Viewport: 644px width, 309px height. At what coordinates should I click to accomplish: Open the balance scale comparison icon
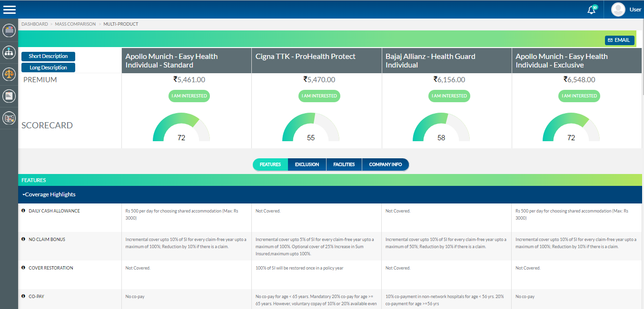(x=9, y=74)
